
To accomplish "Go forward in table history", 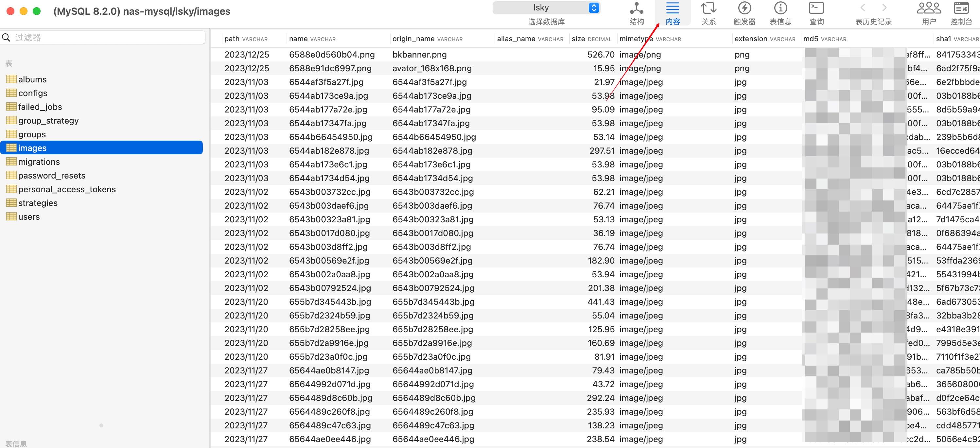I will click(884, 8).
